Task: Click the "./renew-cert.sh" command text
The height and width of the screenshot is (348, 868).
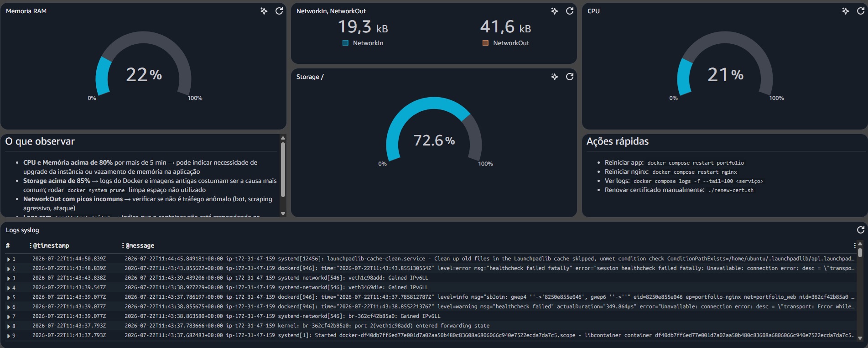Action: click(731, 190)
